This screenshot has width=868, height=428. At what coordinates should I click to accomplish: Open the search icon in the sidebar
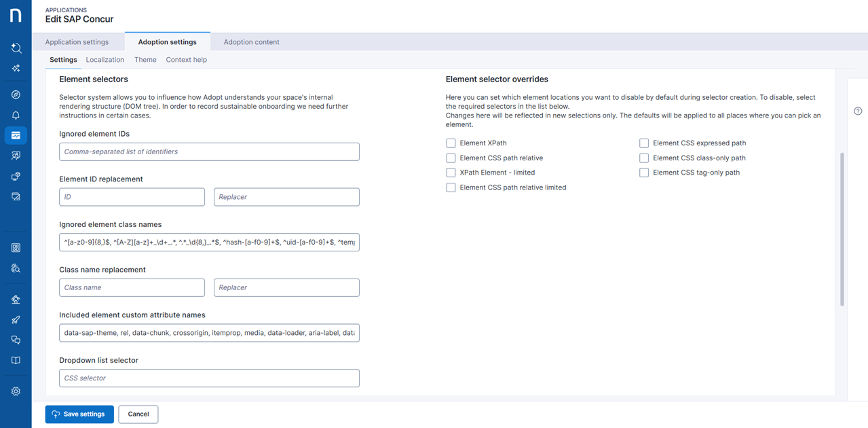16,48
